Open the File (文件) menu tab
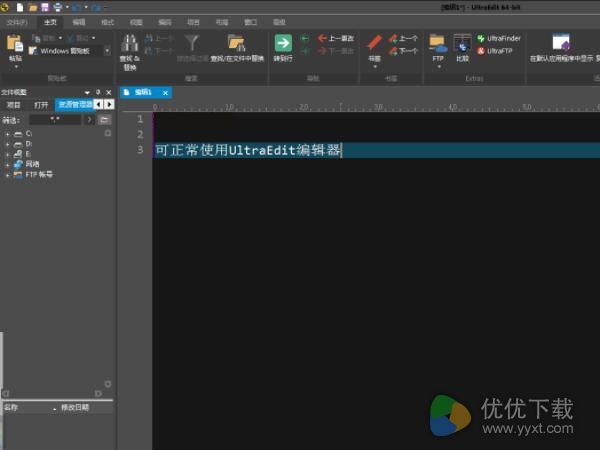Viewport: 600px width, 450px height. tap(17, 22)
